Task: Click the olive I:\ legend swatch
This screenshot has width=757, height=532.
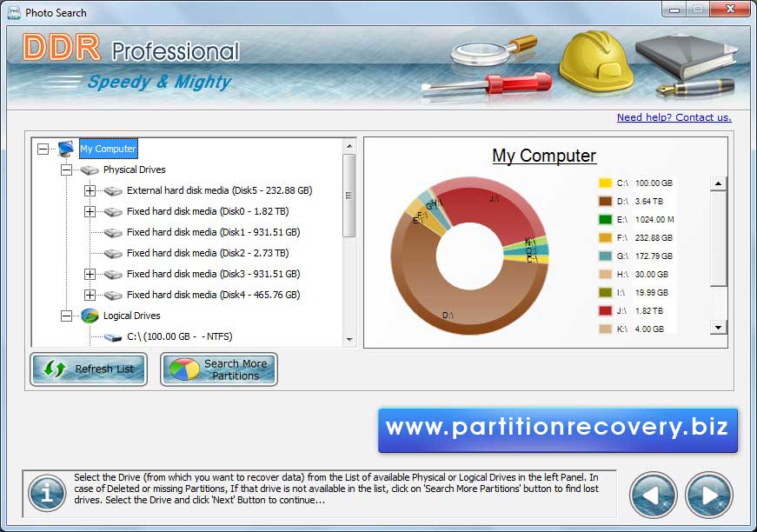Action: (605, 293)
